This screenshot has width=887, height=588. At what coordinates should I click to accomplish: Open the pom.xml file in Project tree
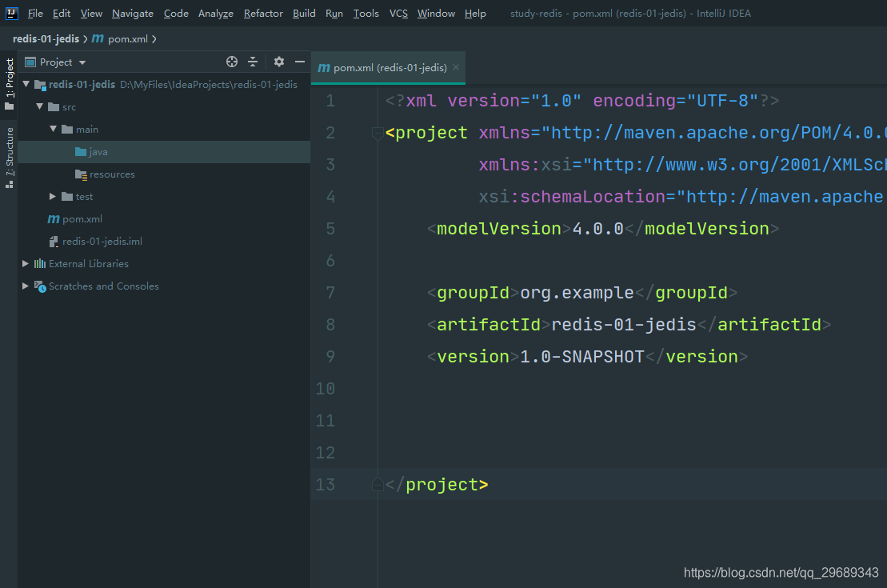coord(82,218)
